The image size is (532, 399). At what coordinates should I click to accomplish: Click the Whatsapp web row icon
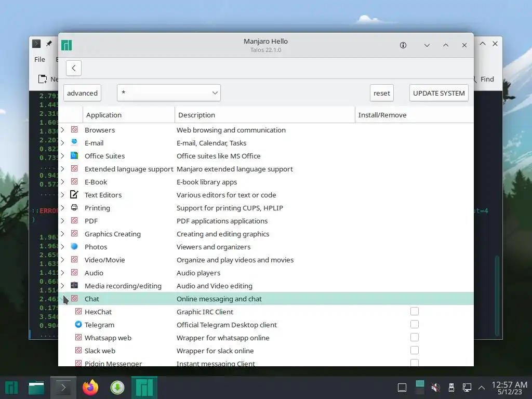[x=78, y=337]
